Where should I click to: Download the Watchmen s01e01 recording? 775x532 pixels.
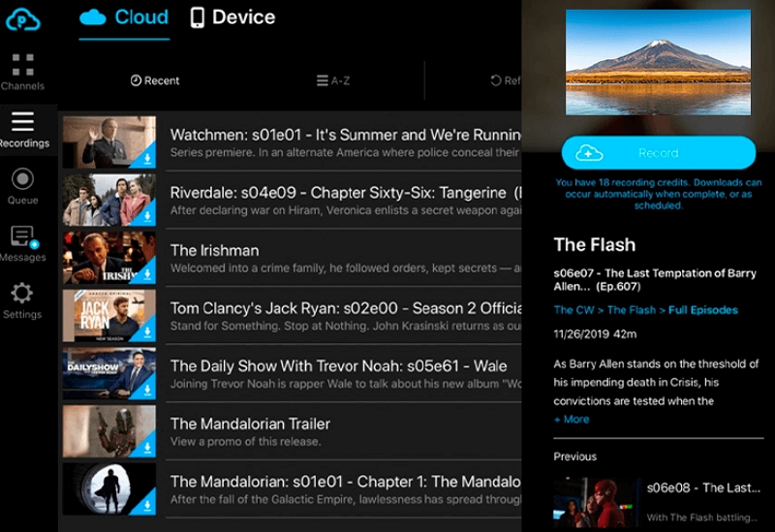coord(147,159)
